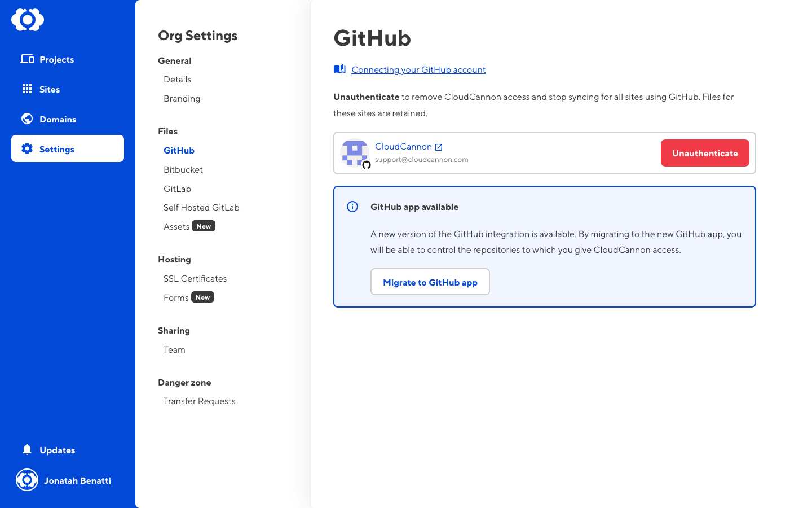The height and width of the screenshot is (508, 812).
Task: Click the Sites grid icon
Action: (x=27, y=89)
